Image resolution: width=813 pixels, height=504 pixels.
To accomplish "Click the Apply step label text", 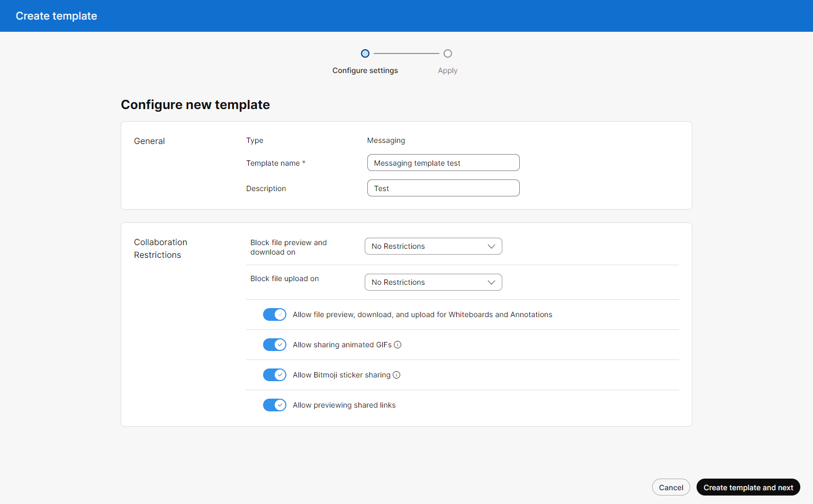I will click(x=448, y=70).
